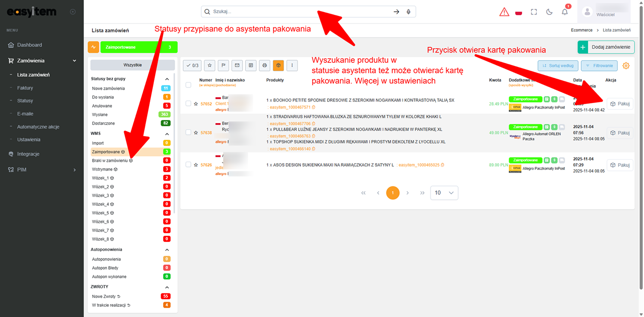Open the Filtrowanie filter panel

600,66
